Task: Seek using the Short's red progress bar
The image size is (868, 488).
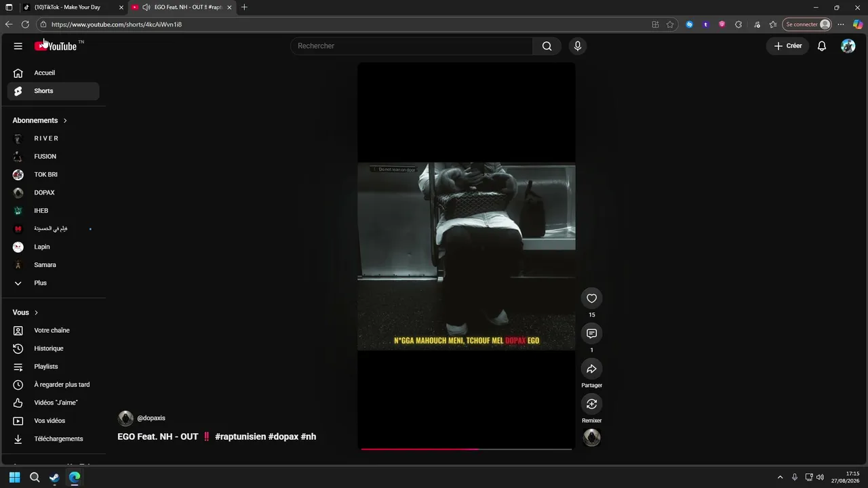Action: click(x=467, y=449)
